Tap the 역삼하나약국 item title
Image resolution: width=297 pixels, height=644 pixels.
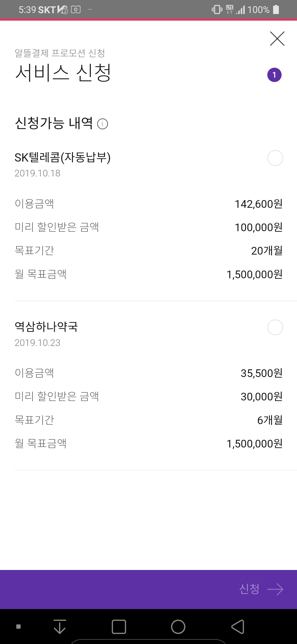point(46,327)
